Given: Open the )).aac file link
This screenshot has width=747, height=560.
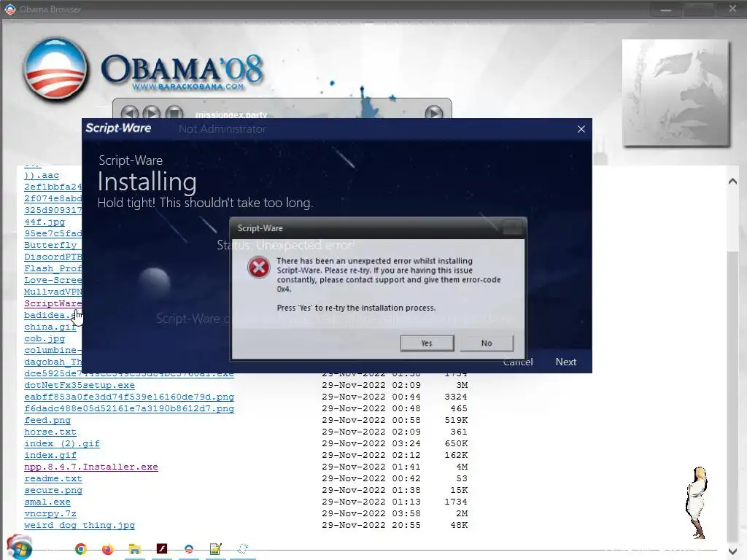Looking at the screenshot, I should click(x=42, y=175).
